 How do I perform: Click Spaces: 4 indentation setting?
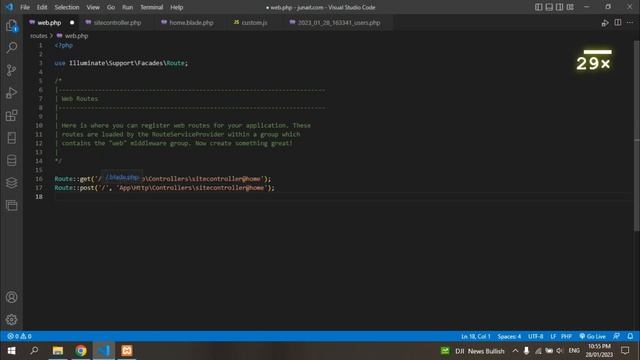[509, 336]
